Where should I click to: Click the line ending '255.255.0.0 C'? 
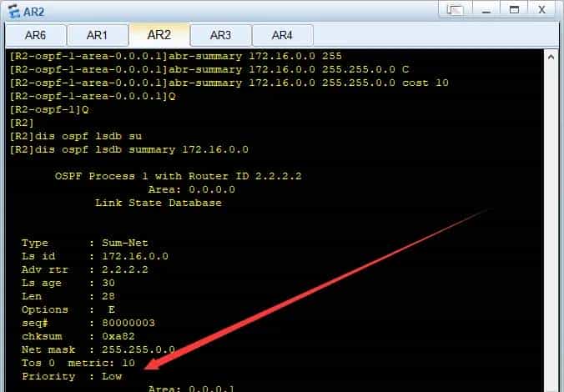[x=209, y=69]
